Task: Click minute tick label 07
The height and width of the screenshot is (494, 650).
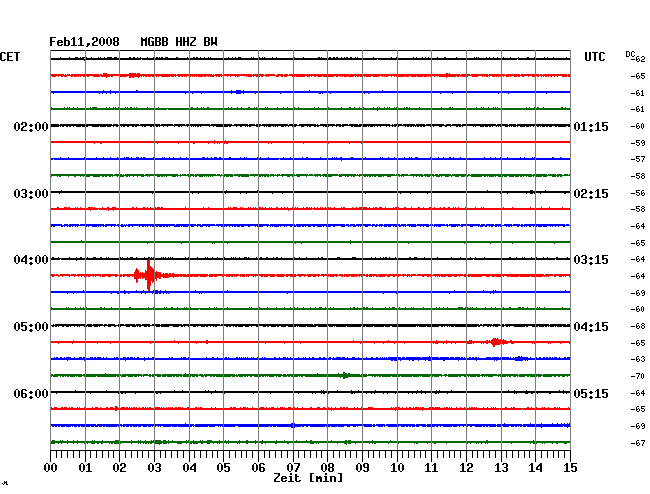Action: click(x=293, y=467)
